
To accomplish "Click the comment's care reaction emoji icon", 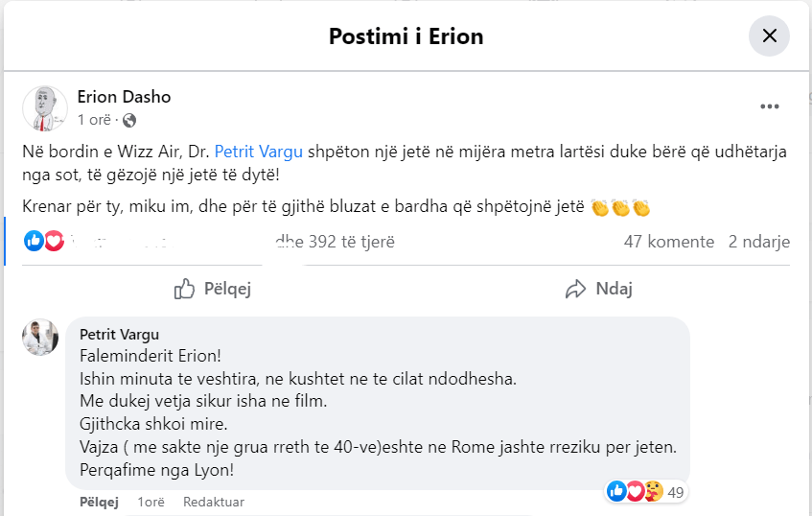I will tap(653, 491).
